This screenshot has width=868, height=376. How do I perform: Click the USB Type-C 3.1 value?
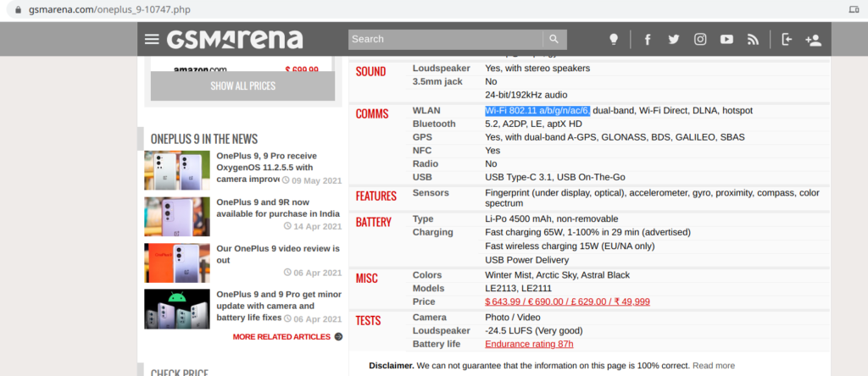coord(554,177)
